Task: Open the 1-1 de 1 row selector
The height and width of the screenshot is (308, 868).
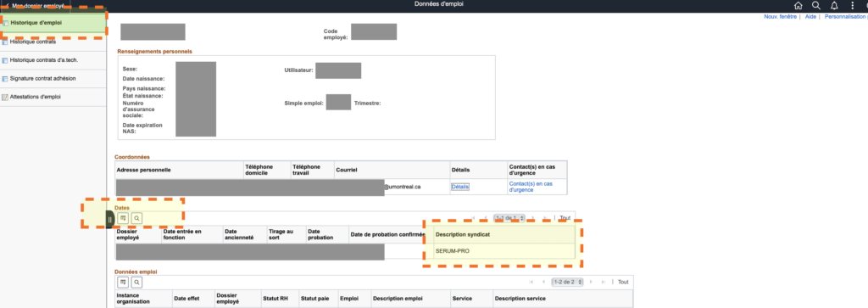Action: (509, 218)
